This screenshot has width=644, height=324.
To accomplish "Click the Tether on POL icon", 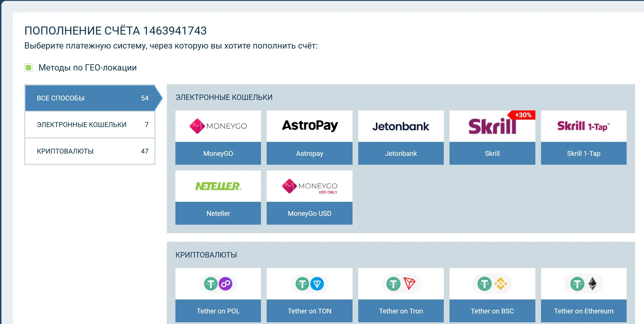I will tap(218, 283).
